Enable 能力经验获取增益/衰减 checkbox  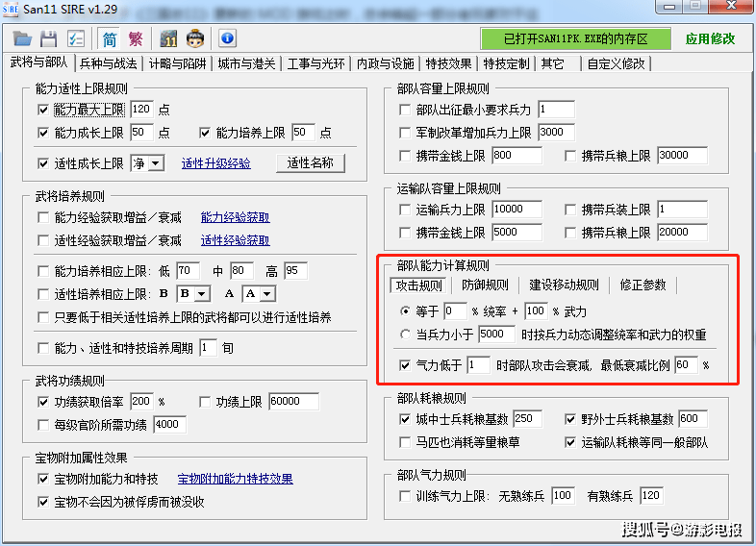(x=43, y=218)
